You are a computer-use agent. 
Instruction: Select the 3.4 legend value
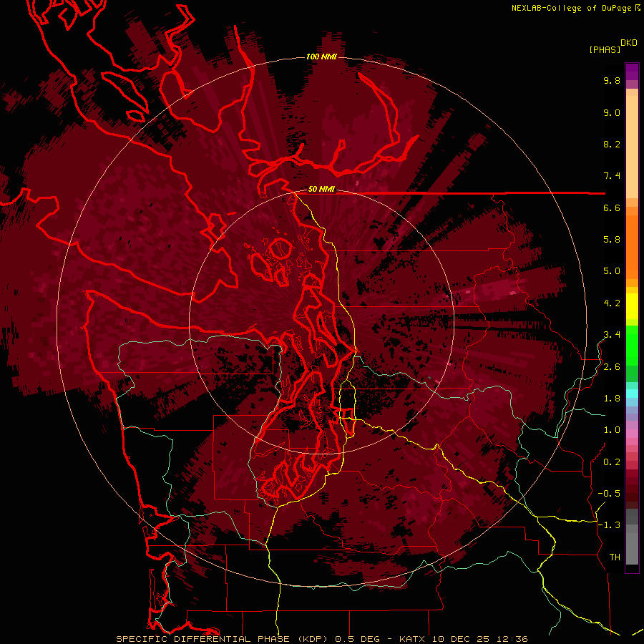pyautogui.click(x=612, y=335)
